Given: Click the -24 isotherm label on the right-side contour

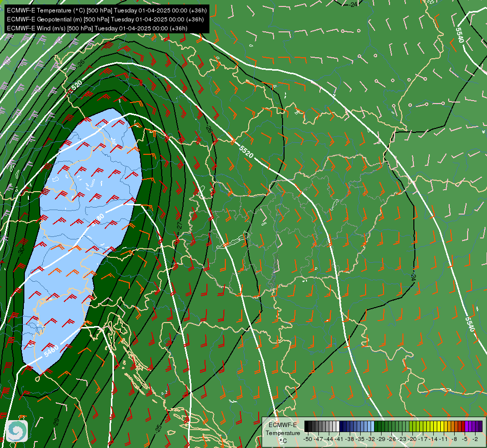Looking at the screenshot, I should 413,276.
